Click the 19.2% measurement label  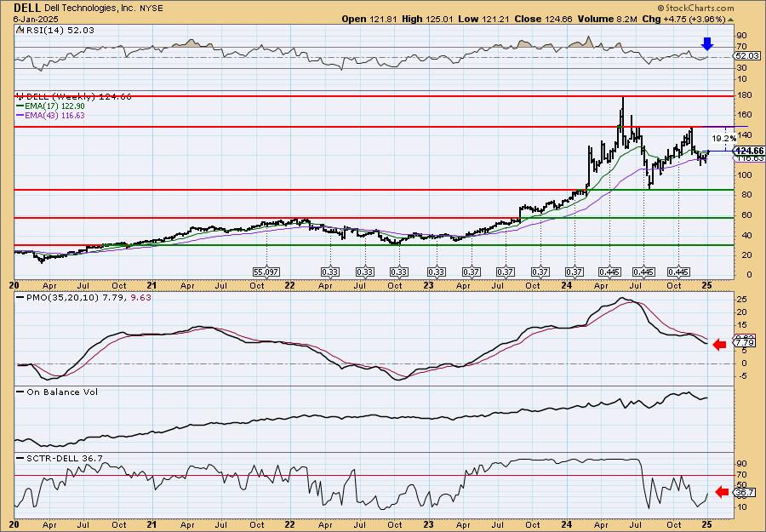723,138
